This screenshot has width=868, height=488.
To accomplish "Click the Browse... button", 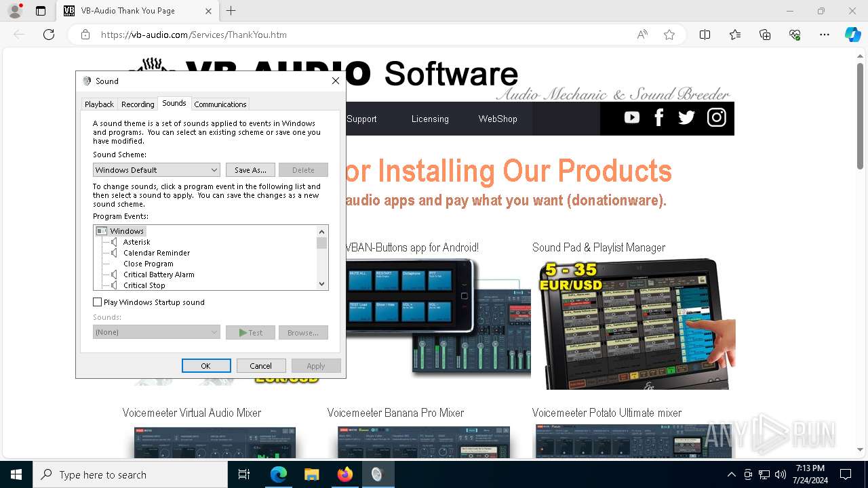I will tap(303, 332).
